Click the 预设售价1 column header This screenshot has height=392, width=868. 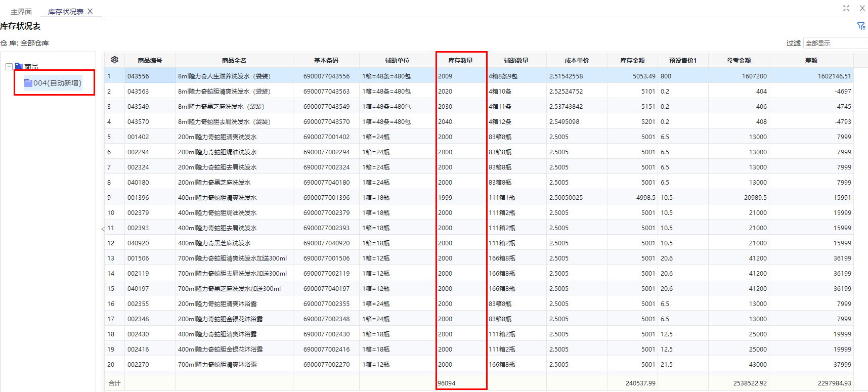[x=683, y=60]
